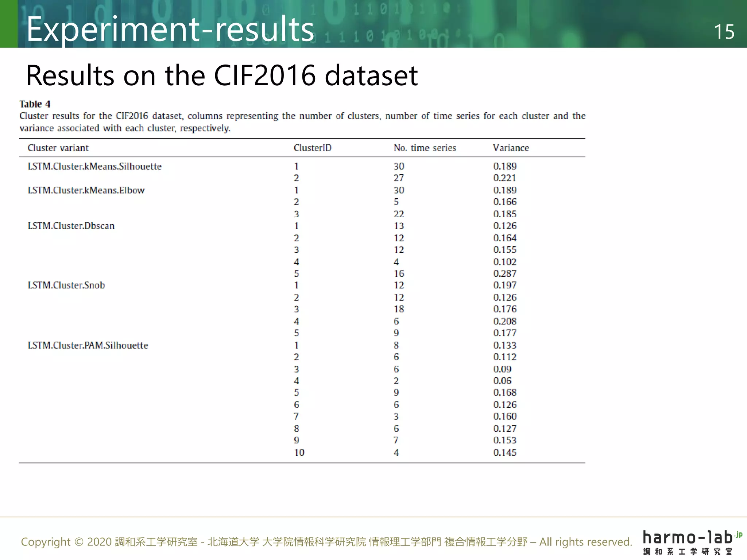Viewport: 747px width, 560px height.
Task: Click variance value 0.102
Action: point(505,262)
